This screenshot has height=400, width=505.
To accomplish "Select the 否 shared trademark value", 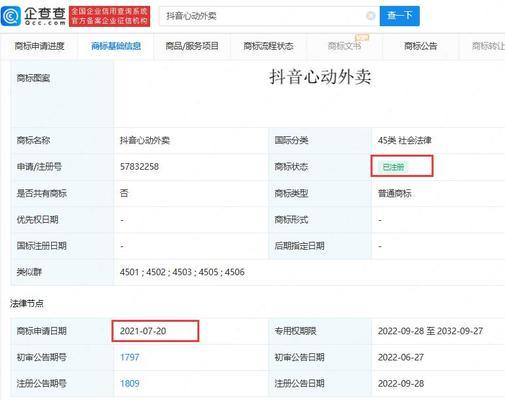I will click(124, 193).
